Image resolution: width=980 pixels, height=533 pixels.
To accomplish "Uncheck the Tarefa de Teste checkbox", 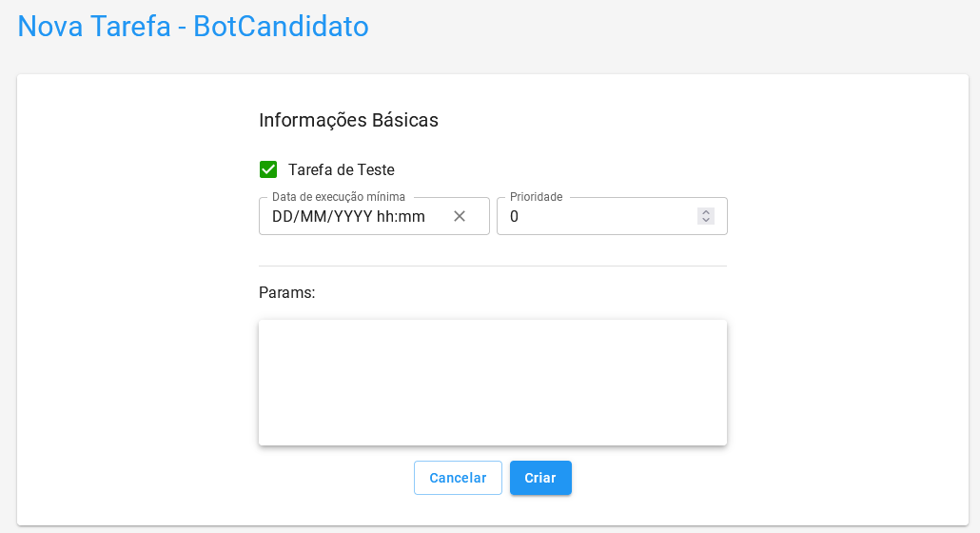I will click(268, 170).
